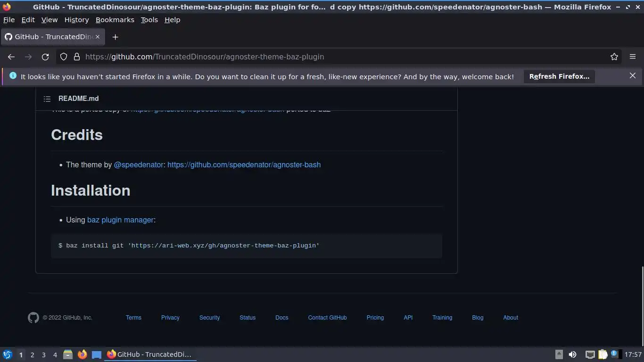644x362 pixels.
Task: Open the Bookmarks menu
Action: (115, 20)
